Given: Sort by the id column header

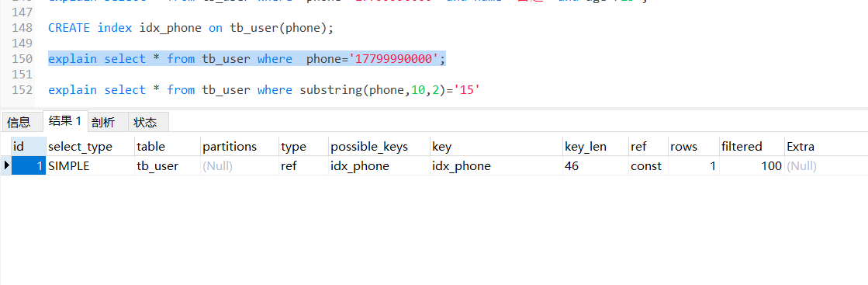Looking at the screenshot, I should (x=28, y=146).
